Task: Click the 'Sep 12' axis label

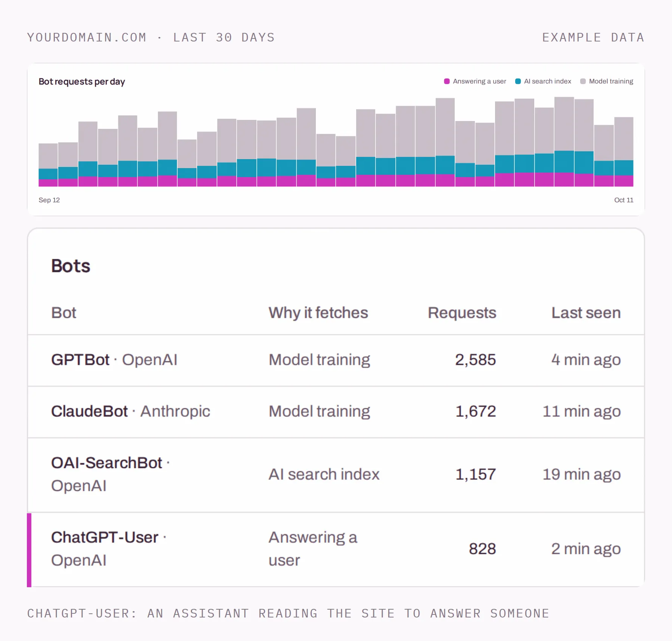Action: click(49, 200)
